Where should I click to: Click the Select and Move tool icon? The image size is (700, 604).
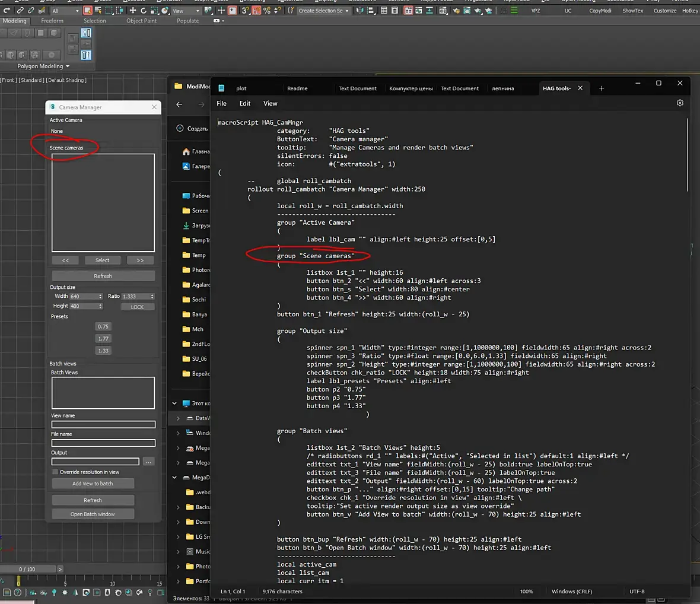coord(132,11)
